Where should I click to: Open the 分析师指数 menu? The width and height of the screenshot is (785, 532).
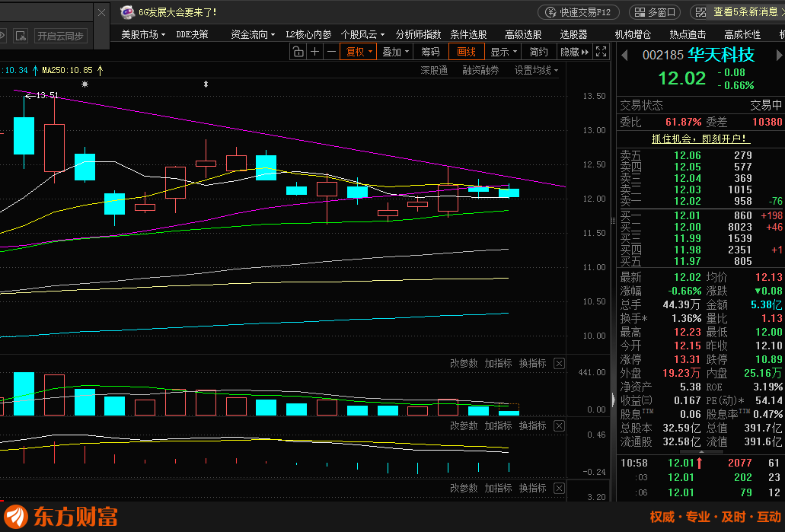(x=418, y=34)
